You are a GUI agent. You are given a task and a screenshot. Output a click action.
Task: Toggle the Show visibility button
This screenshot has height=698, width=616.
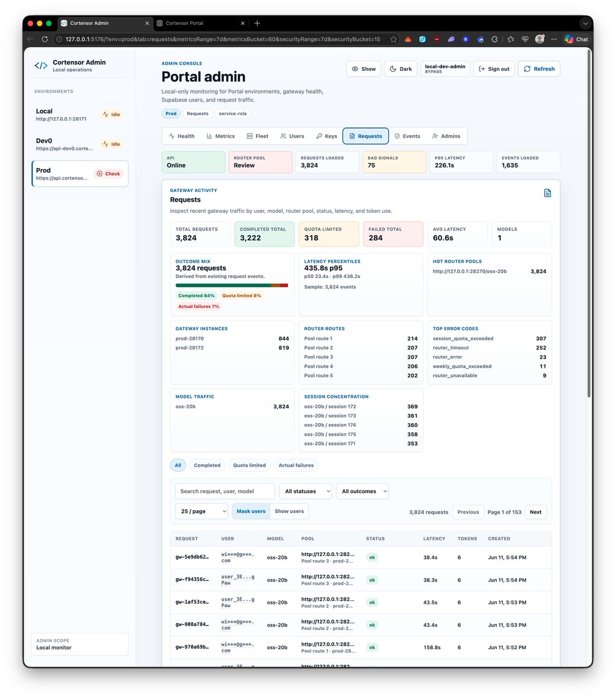[x=364, y=69]
